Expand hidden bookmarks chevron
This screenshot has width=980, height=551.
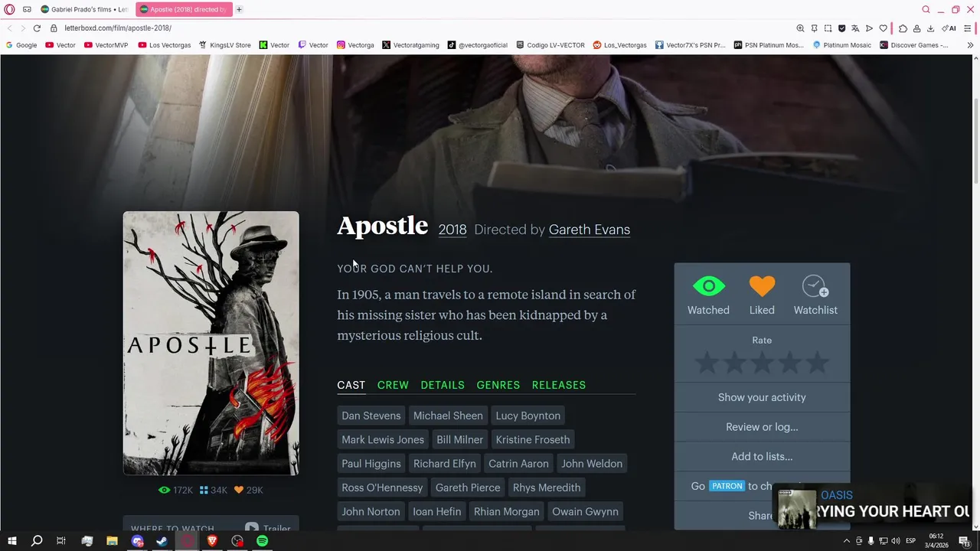[970, 45]
